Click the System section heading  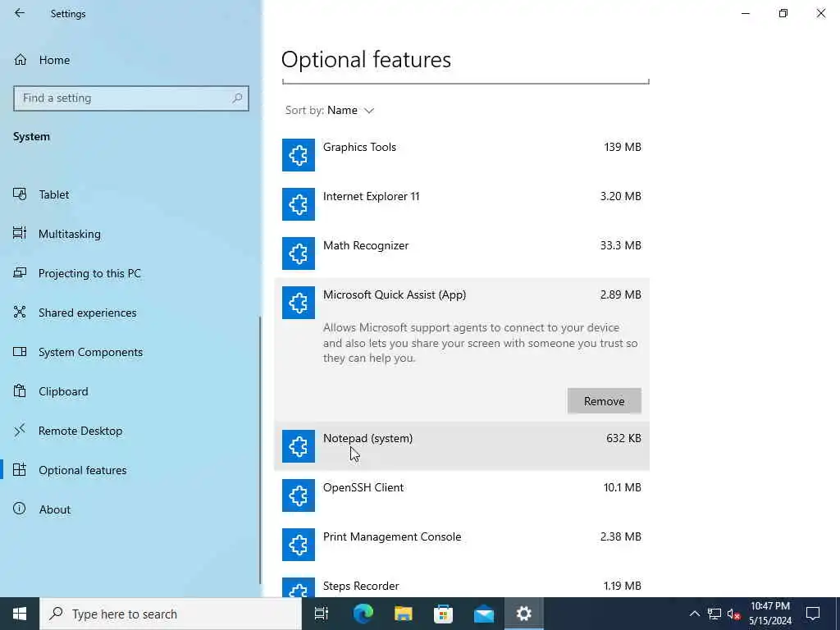(32, 137)
